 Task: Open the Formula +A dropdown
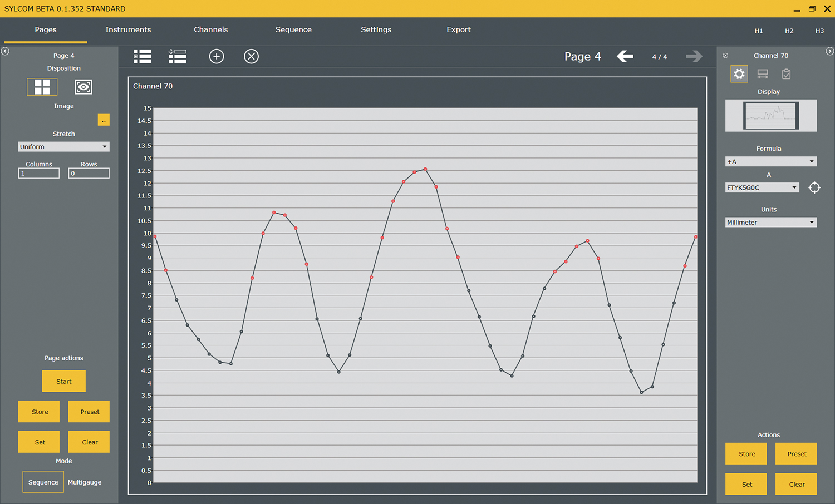[x=771, y=161]
